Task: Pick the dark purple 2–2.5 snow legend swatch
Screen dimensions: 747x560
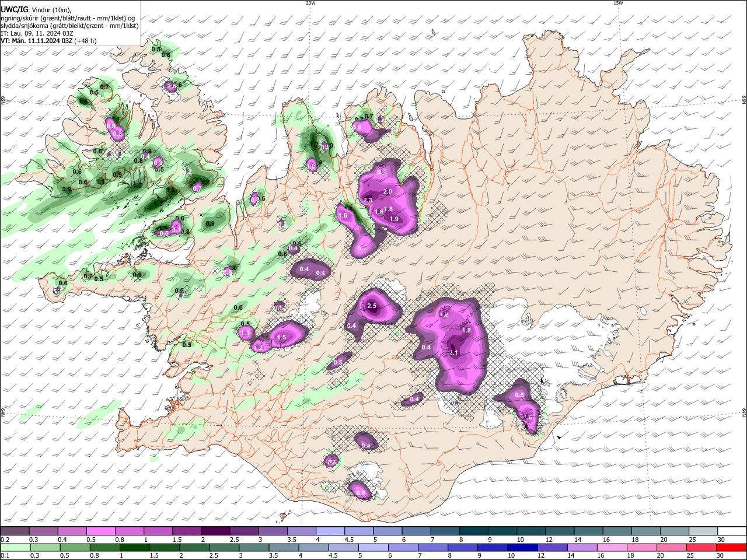Action: [x=215, y=531]
